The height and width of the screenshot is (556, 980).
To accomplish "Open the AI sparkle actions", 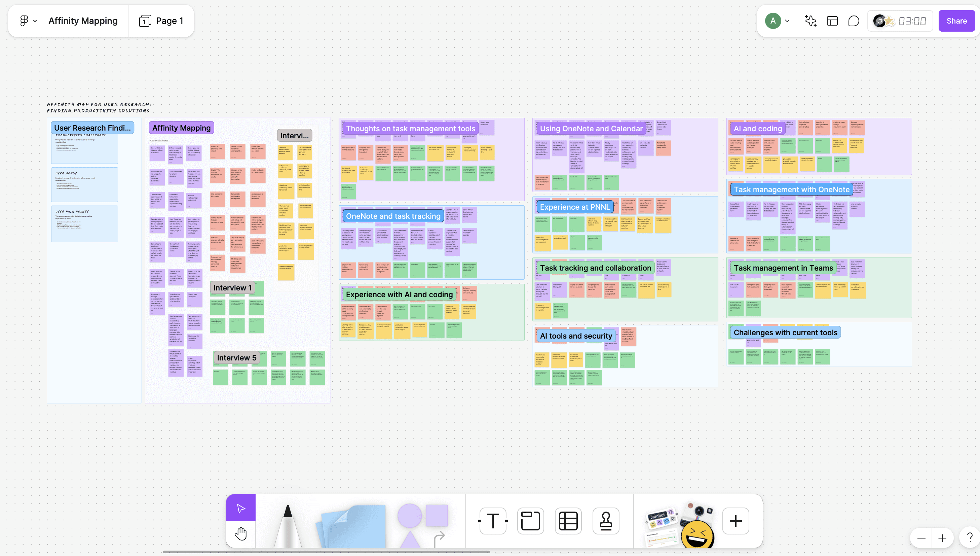I will coord(811,21).
